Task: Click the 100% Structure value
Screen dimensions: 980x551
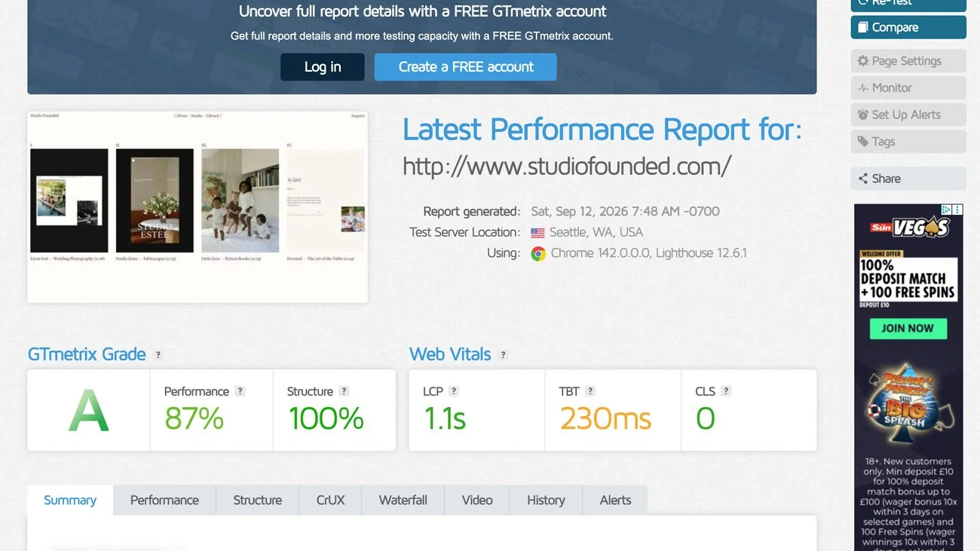Action: (x=326, y=418)
